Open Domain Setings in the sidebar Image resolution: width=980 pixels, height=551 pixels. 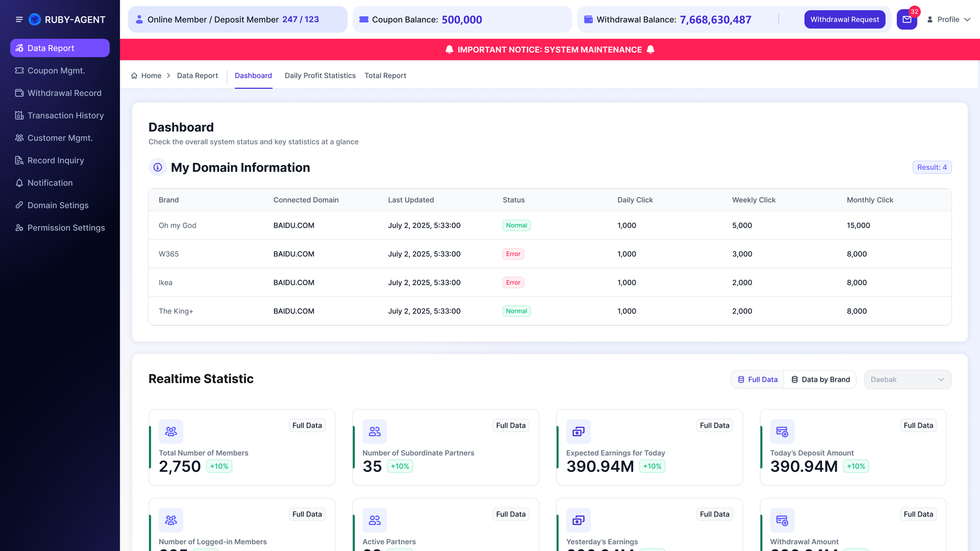[60, 205]
